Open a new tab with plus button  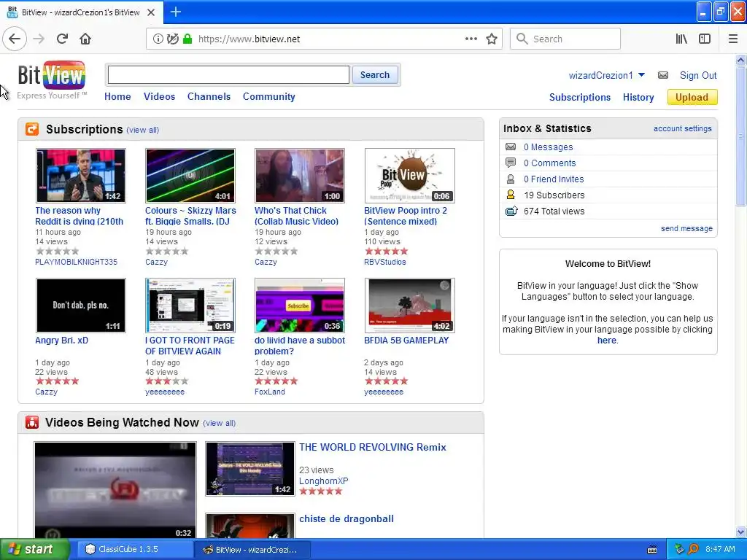point(175,12)
